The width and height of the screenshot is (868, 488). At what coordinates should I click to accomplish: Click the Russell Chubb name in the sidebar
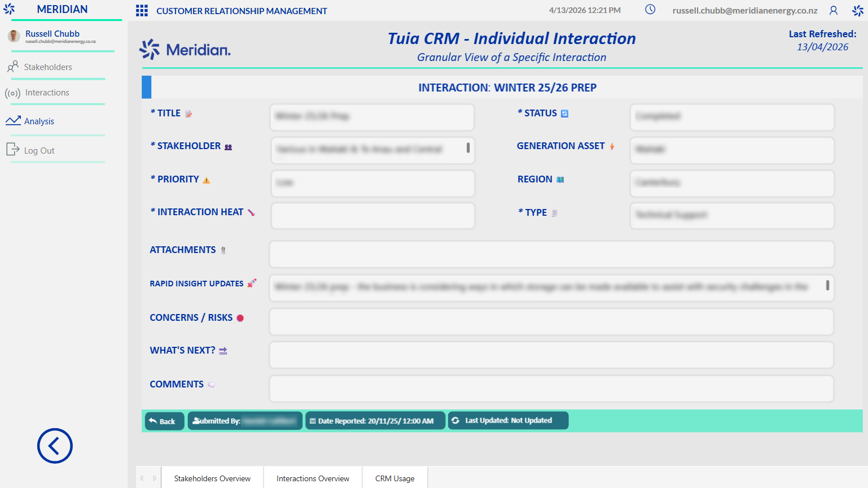coord(52,34)
